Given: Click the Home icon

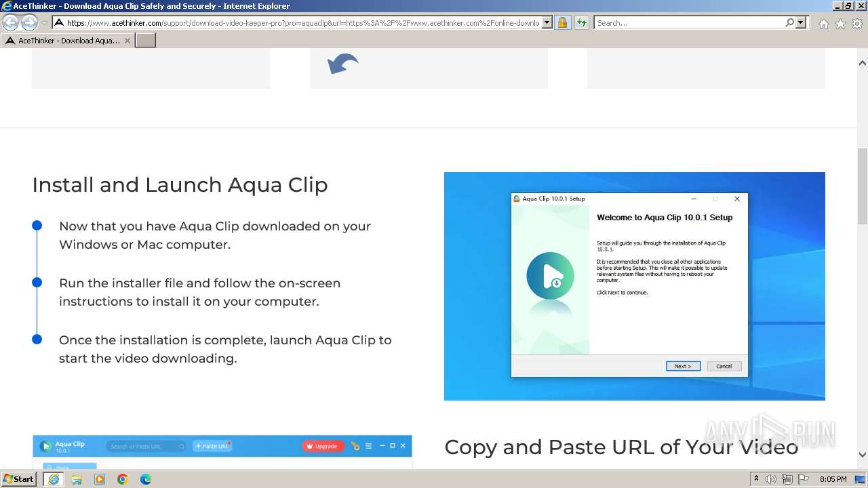Looking at the screenshot, I should (x=823, y=24).
